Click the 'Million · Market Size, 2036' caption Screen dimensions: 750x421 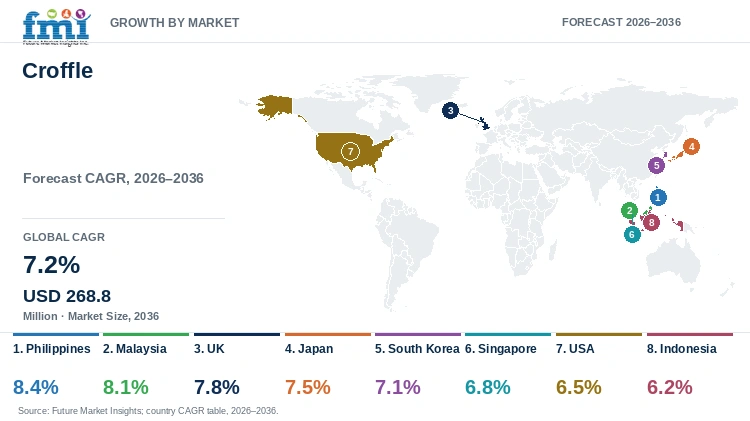tap(91, 316)
